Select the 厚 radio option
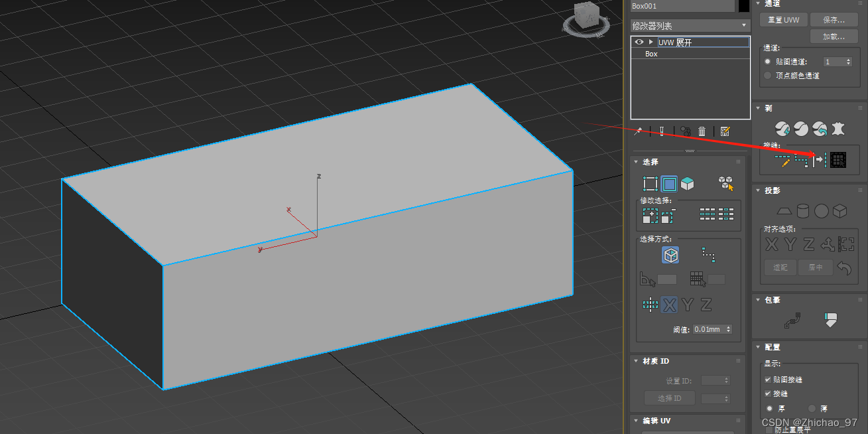Viewport: 868px width, 434px height. coord(769,408)
